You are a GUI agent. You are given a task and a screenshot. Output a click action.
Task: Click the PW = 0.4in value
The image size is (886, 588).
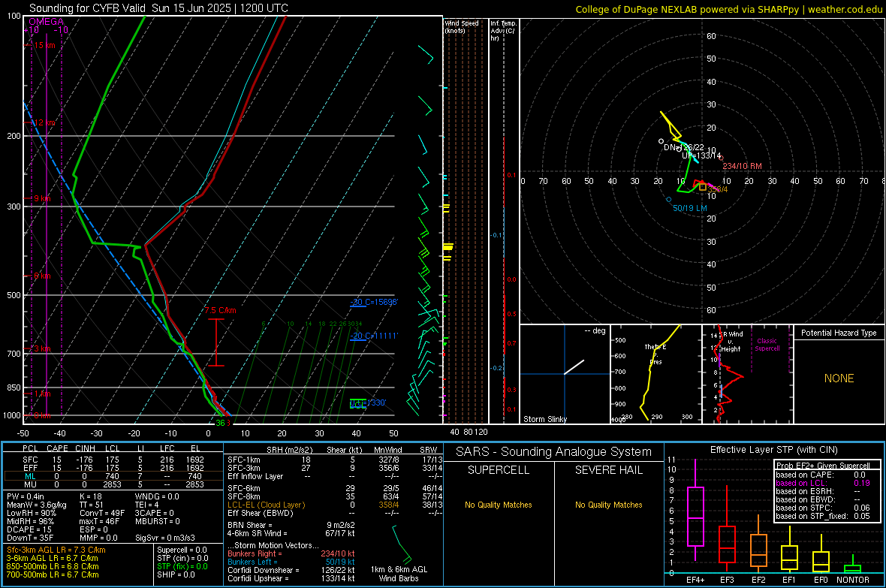tap(26, 496)
